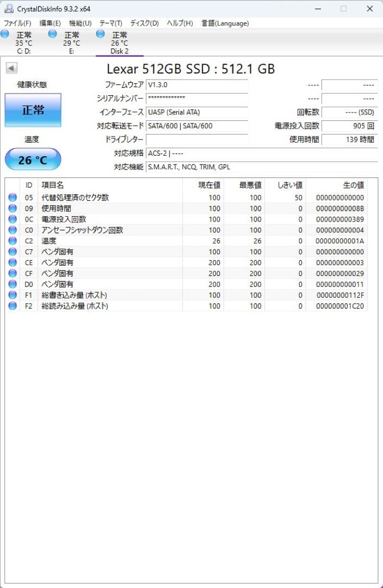Click status orb of attribute 09 row
This screenshot has width=383, height=588.
tap(13, 208)
